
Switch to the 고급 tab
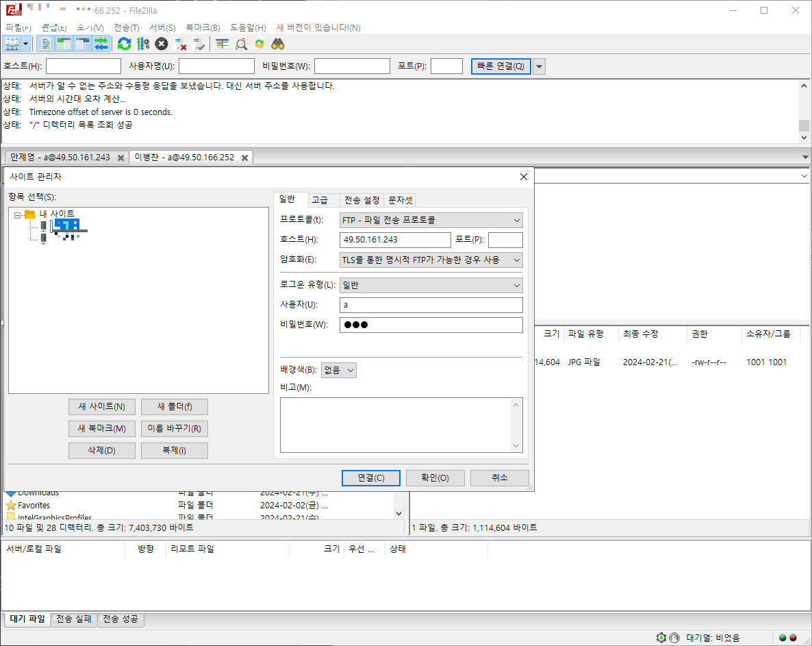click(x=320, y=200)
